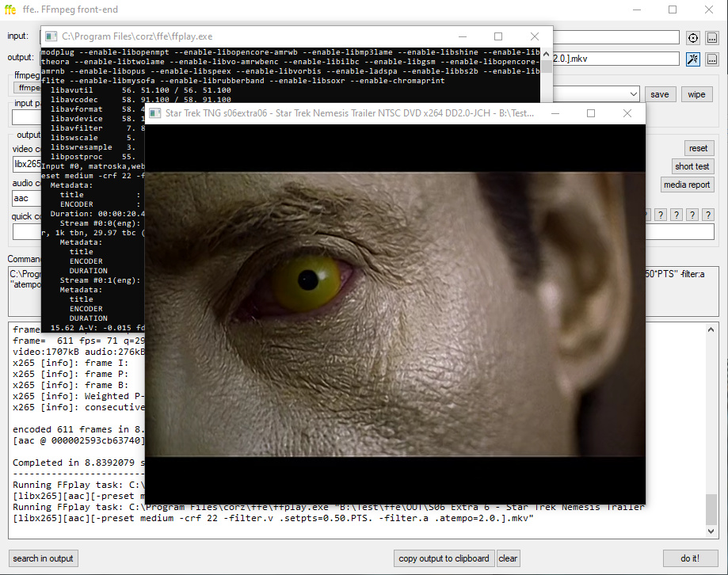The image size is (728, 575).
Task: Click the line 'Completed in 8.8392079 s'
Action: (x=78, y=463)
